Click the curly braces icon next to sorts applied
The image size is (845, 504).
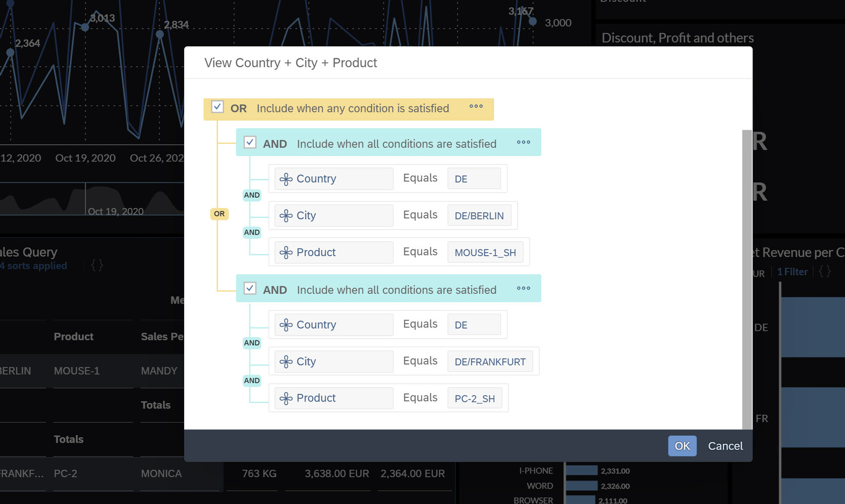tap(97, 265)
